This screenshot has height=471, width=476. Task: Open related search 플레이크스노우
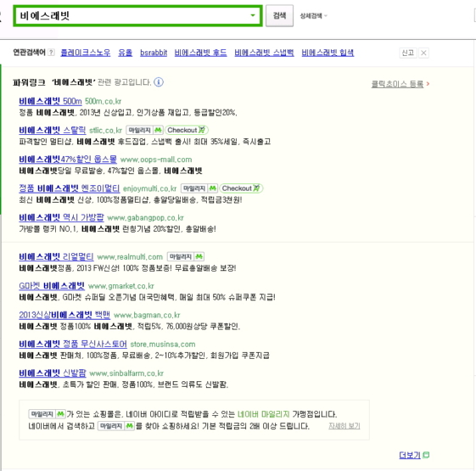(86, 53)
